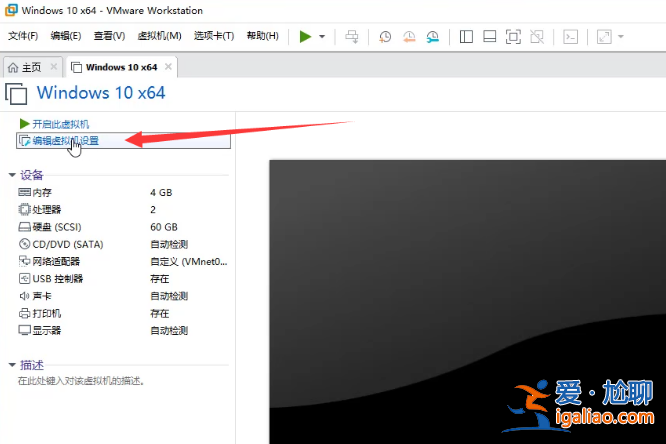Click the description field 在此处键入对该虚拟机的描述

(x=81, y=381)
